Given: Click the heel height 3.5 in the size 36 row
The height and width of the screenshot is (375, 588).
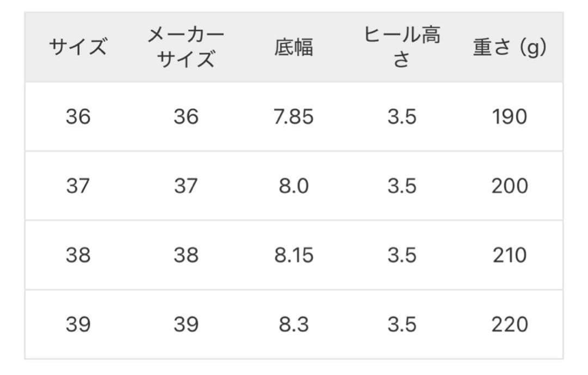Looking at the screenshot, I should (x=402, y=116).
